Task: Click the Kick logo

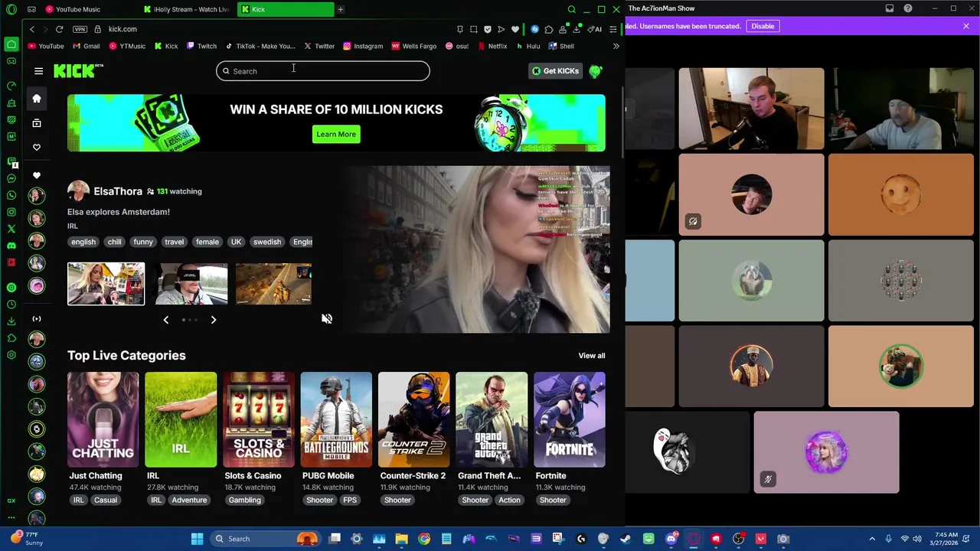Action: [x=78, y=70]
